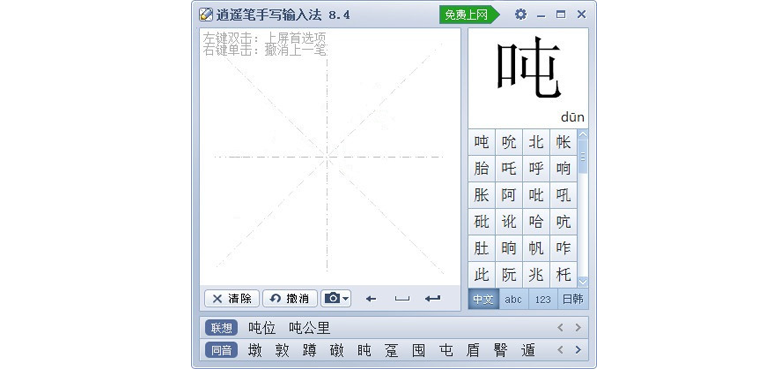Select suggested phrase 吨公里
This screenshot has width=783, height=369.
pos(310,328)
